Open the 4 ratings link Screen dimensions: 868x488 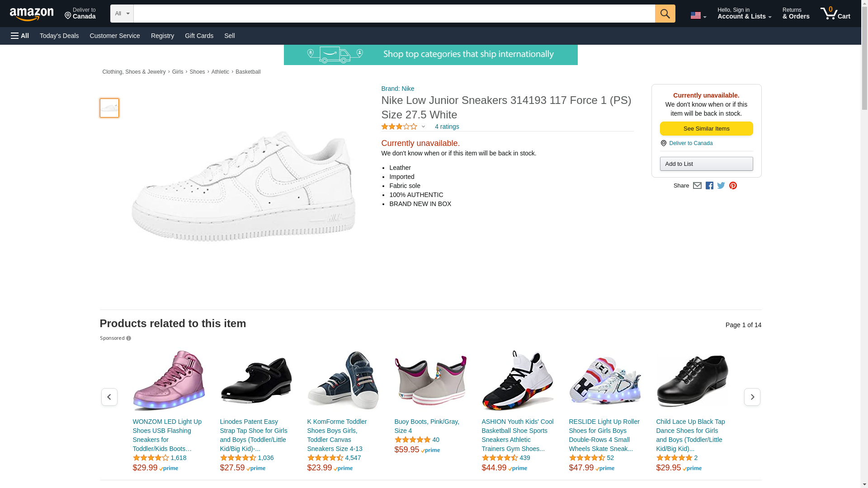pos(447,127)
